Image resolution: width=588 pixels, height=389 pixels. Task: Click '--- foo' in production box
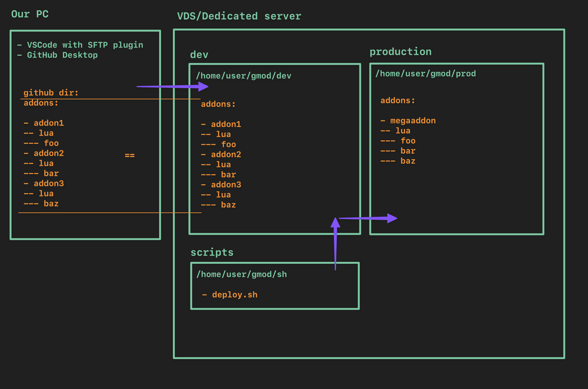[x=398, y=141]
